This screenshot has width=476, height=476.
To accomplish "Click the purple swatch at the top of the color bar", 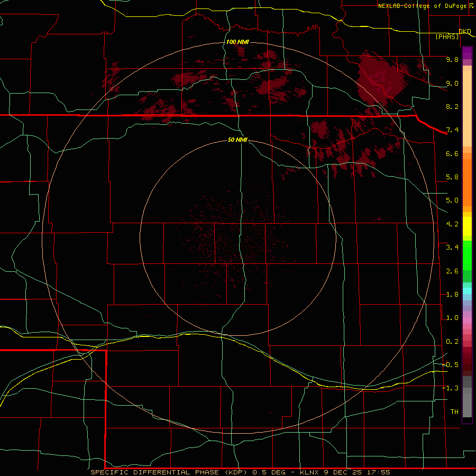I will pyautogui.click(x=467, y=53).
